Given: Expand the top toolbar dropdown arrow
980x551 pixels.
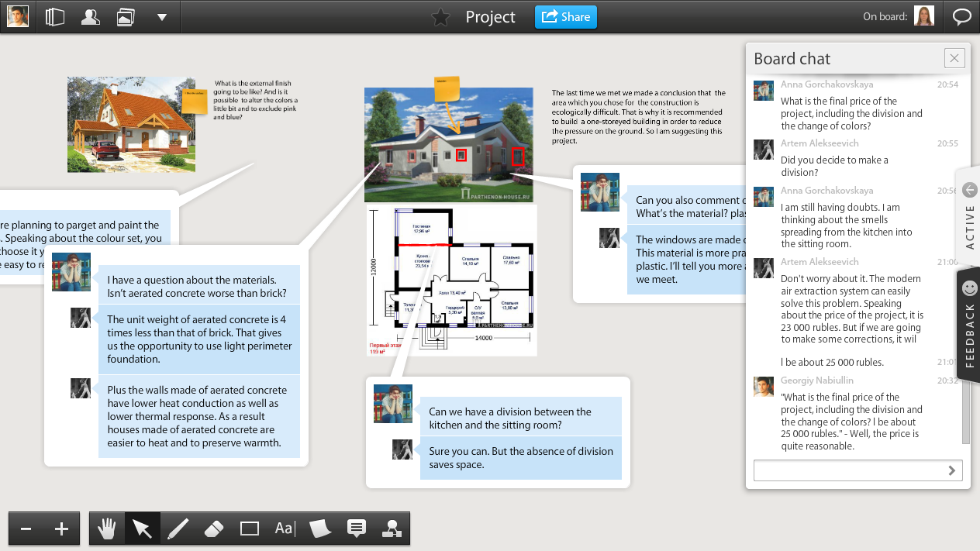Looking at the screenshot, I should click(x=162, y=17).
